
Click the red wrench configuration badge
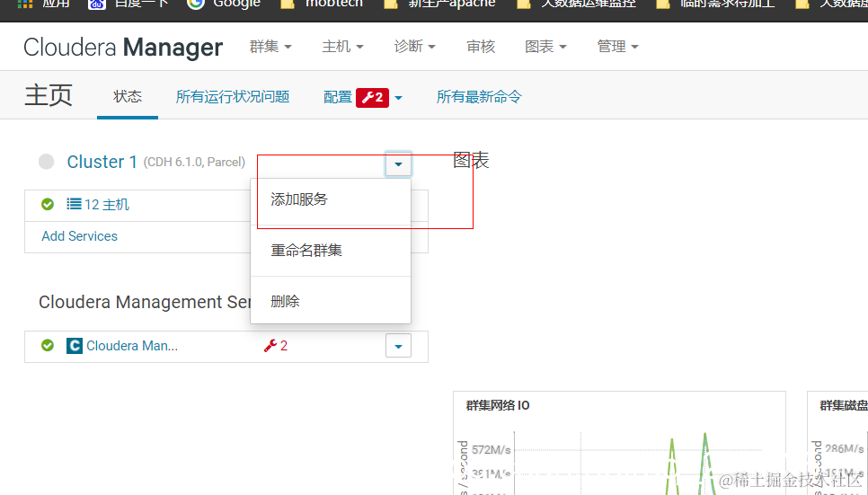click(x=372, y=97)
